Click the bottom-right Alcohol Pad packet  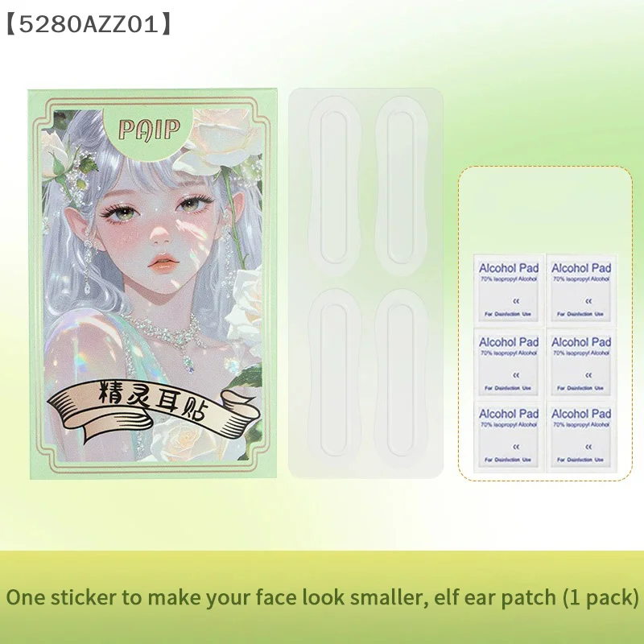coord(581,437)
